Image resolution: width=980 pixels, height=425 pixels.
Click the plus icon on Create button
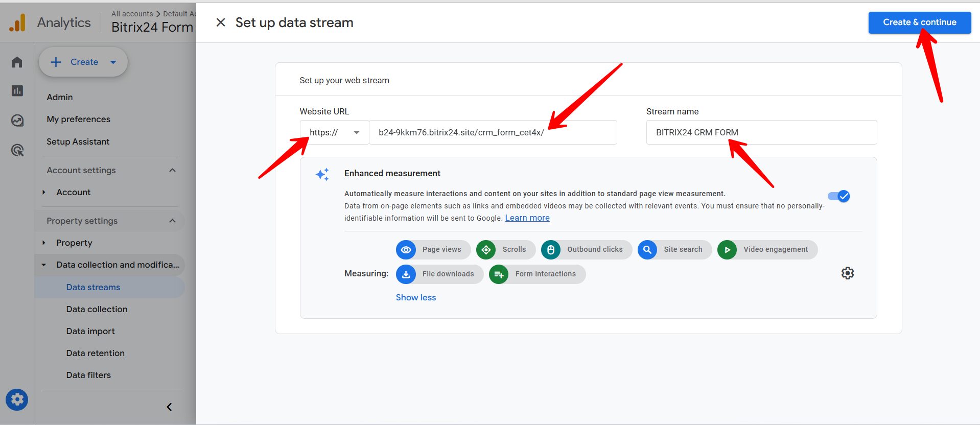(56, 62)
